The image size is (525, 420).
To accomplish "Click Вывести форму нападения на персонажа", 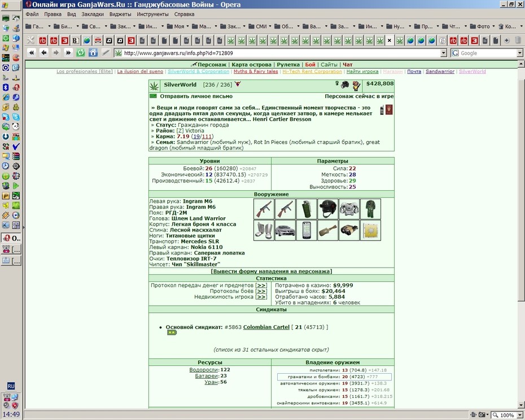I will click(x=272, y=272).
